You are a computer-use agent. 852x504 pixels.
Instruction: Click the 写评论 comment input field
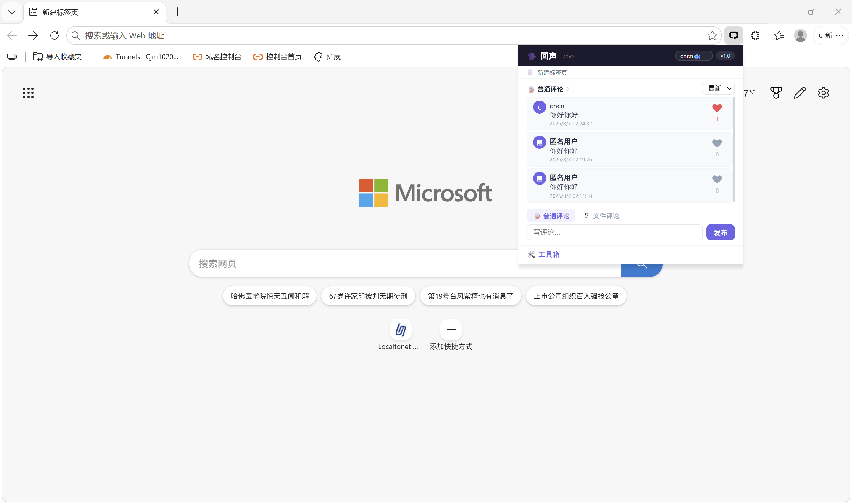click(x=615, y=232)
